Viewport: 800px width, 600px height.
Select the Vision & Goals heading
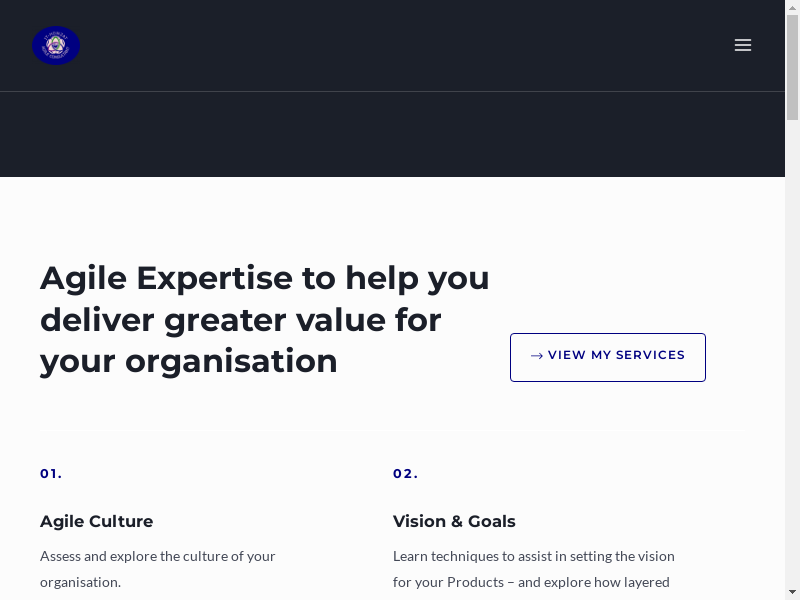(x=454, y=521)
